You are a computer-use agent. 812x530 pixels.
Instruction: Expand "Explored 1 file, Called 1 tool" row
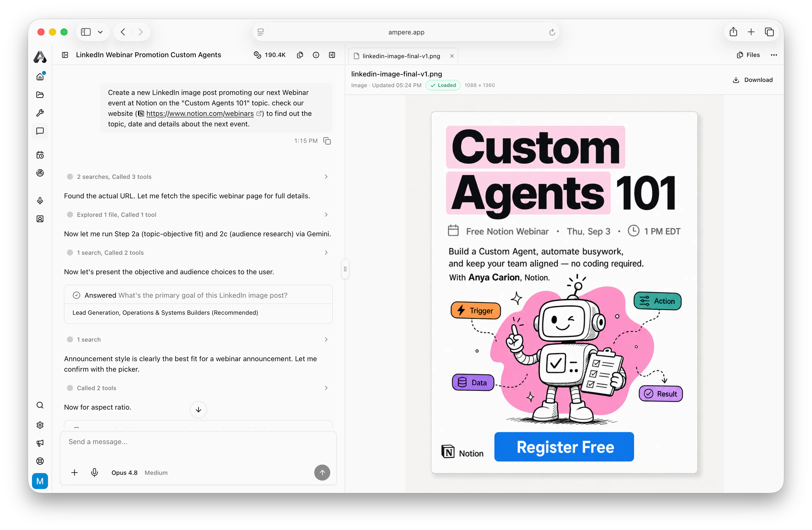coord(198,215)
